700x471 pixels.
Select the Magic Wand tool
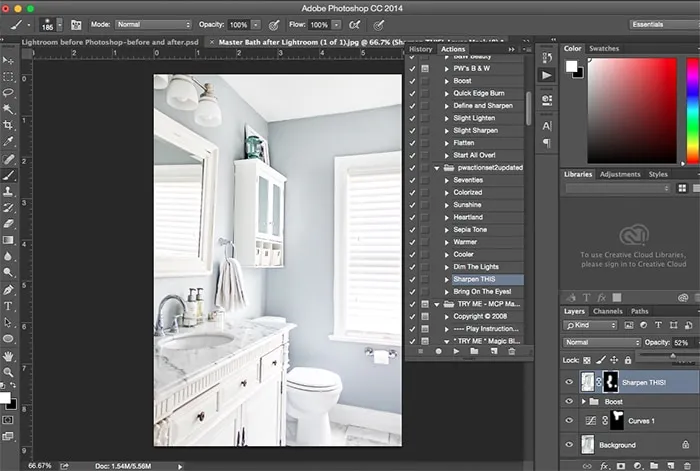8,109
